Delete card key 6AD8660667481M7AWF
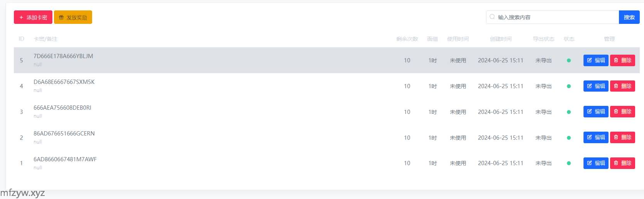 point(622,163)
